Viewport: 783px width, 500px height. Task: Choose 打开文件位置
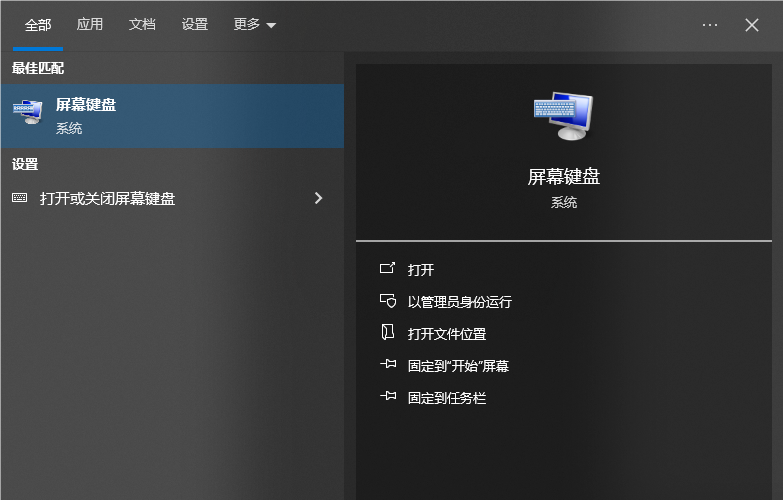click(x=447, y=334)
